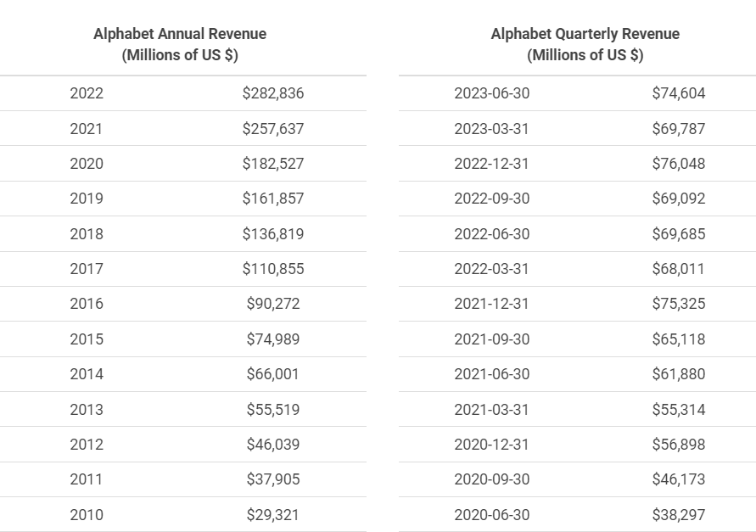The height and width of the screenshot is (532, 756).
Task: Select the 2017 year cell
Action: [x=87, y=269]
